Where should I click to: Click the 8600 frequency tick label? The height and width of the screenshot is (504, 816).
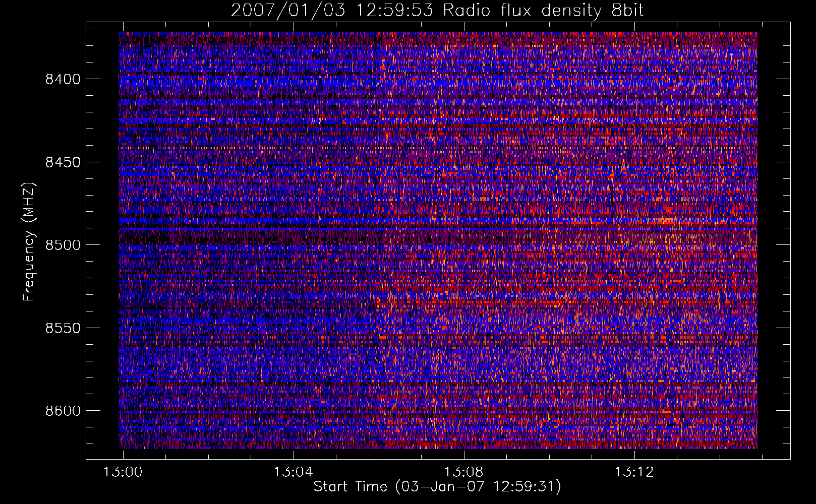tap(63, 411)
